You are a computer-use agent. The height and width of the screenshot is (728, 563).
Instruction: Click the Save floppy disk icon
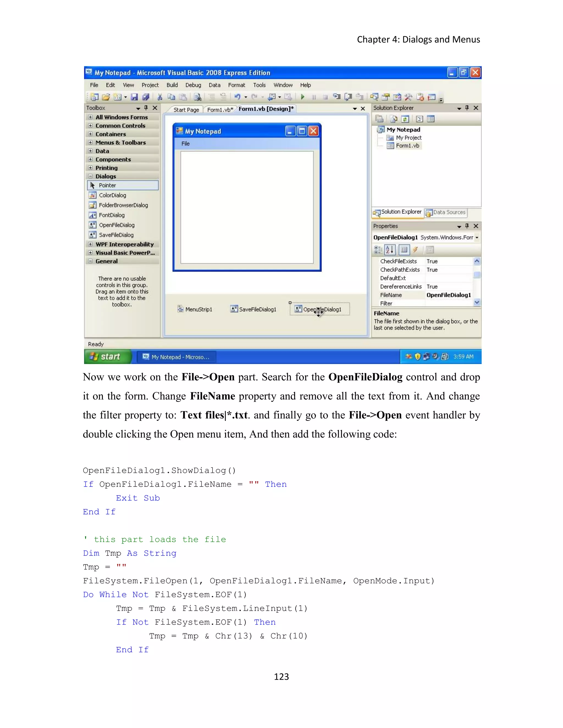[x=134, y=97]
